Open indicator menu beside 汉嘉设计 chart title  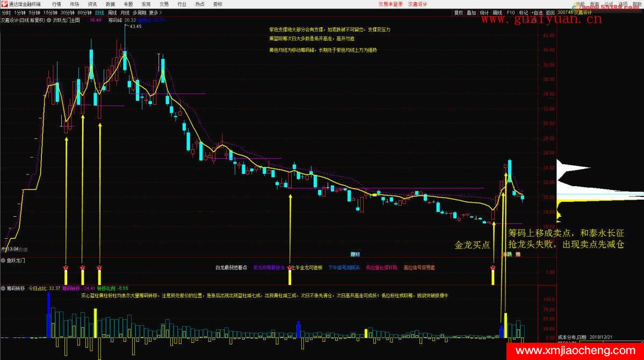click(x=49, y=20)
